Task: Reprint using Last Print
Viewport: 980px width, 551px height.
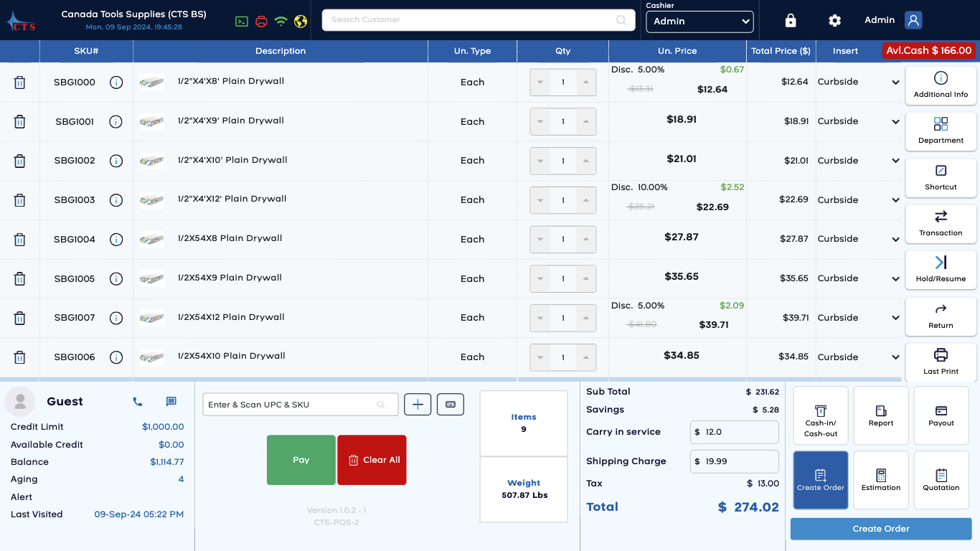Action: point(941,362)
